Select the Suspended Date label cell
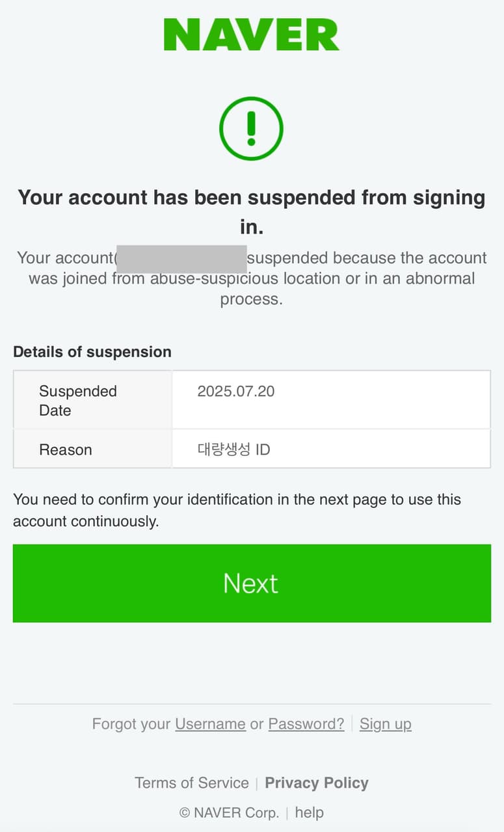504x832 pixels. coord(78,400)
